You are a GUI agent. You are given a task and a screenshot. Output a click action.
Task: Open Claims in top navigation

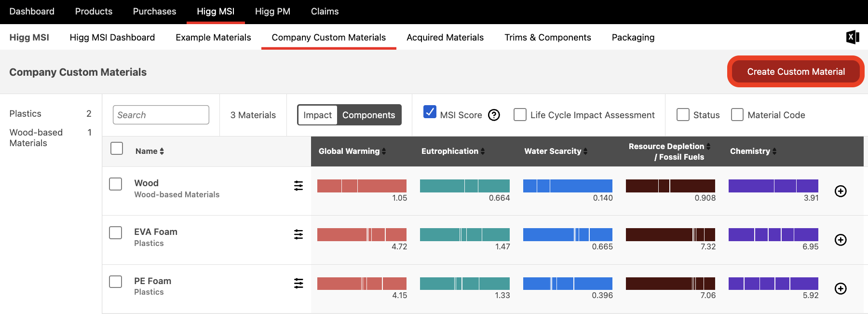pyautogui.click(x=325, y=11)
